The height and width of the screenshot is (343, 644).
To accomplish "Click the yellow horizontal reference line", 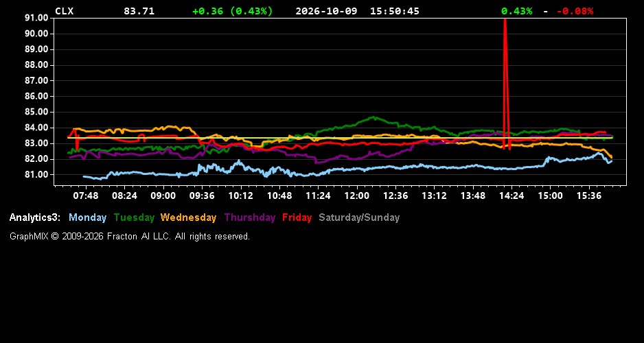I will click(340, 138).
